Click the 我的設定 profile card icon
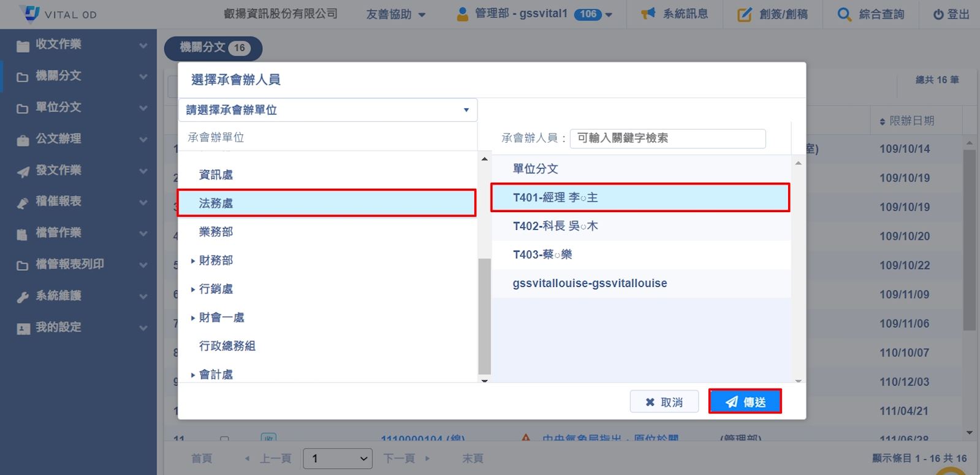This screenshot has width=980, height=475. click(23, 329)
